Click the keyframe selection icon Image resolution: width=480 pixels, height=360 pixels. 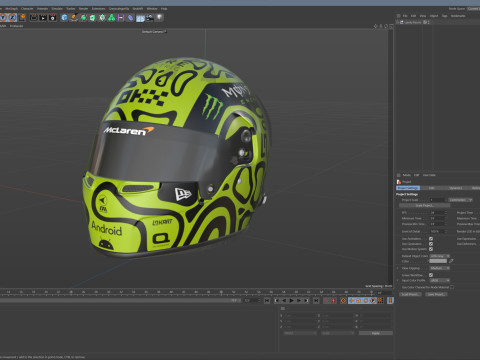[343, 301]
